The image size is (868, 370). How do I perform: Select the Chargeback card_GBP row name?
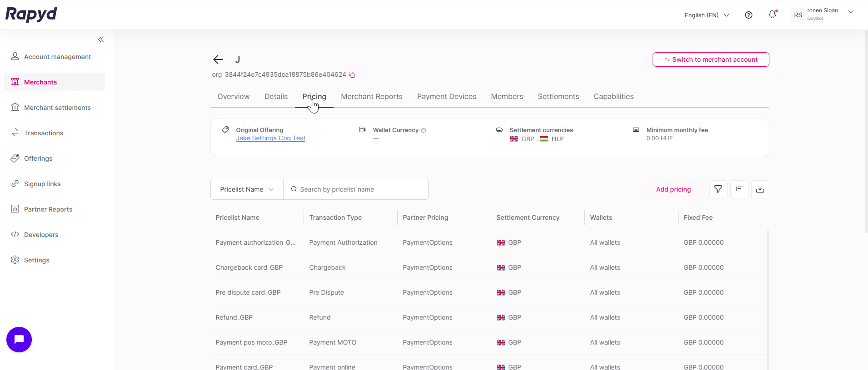click(249, 268)
